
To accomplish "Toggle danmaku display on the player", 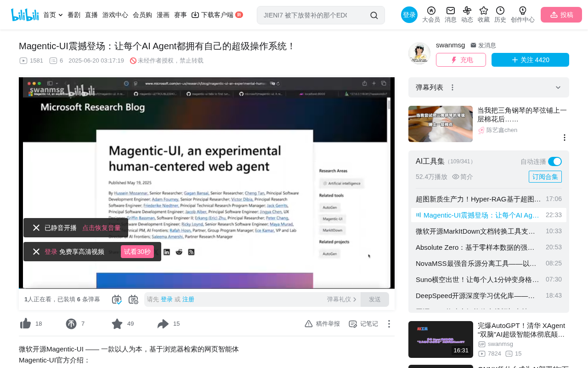I will click(x=117, y=299).
